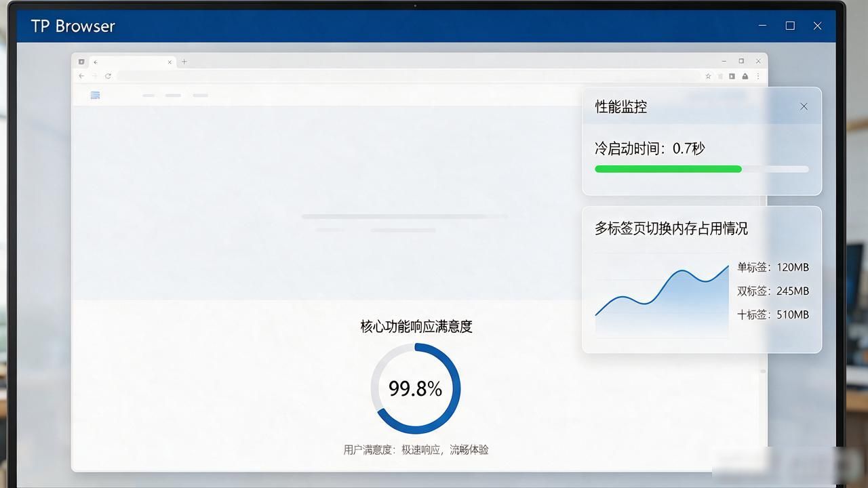This screenshot has height=488, width=868.
Task: Open the inner browser three-dot menu
Action: point(758,77)
